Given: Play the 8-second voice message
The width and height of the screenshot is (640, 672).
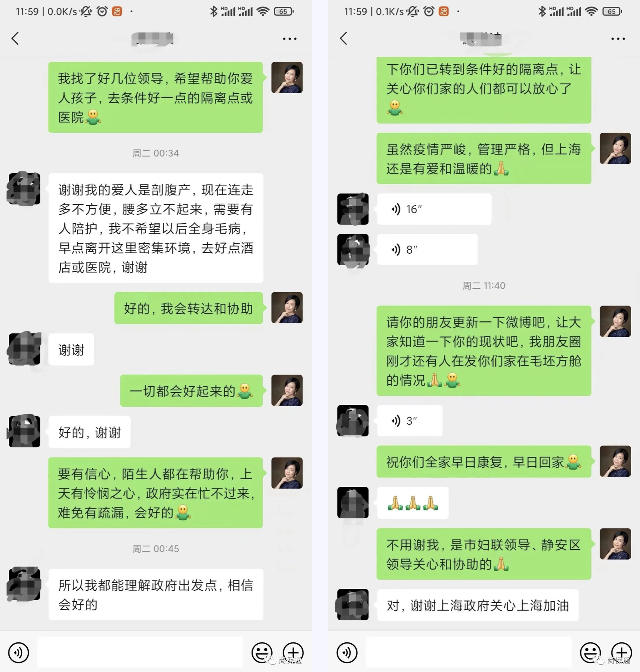Looking at the screenshot, I should point(427,249).
